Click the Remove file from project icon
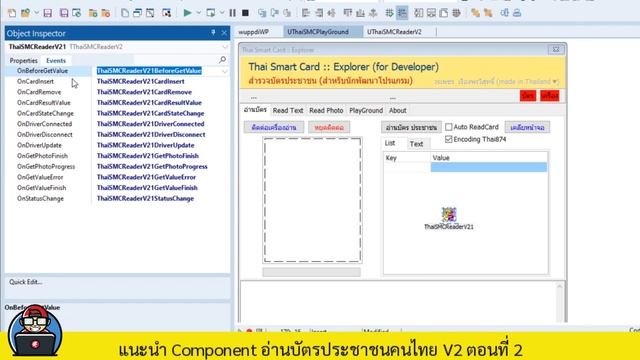 click(106, 13)
